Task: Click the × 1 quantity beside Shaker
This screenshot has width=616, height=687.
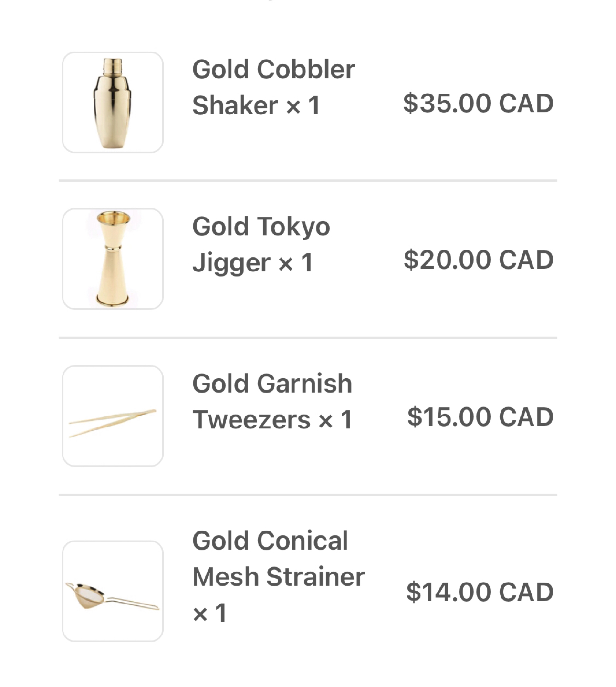Action: [303, 106]
